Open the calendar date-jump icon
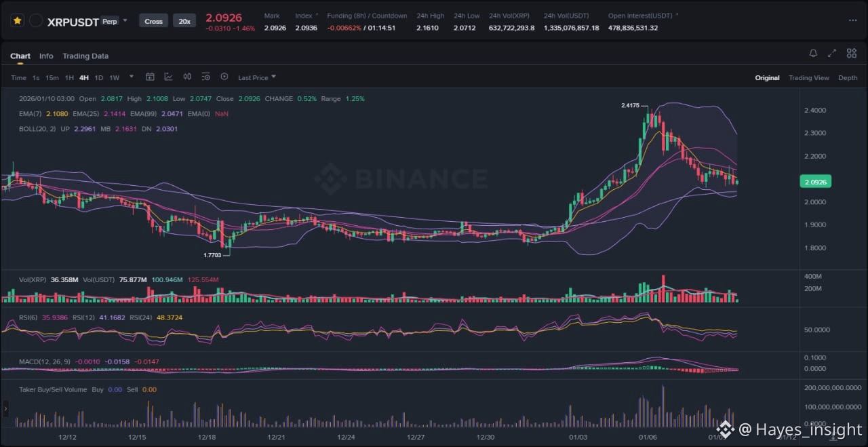 click(x=151, y=77)
